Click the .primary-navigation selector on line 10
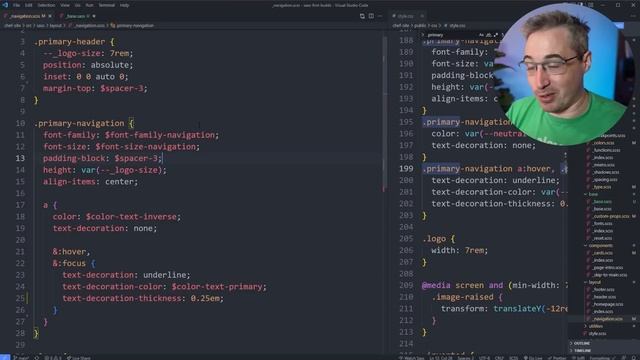 coord(79,123)
